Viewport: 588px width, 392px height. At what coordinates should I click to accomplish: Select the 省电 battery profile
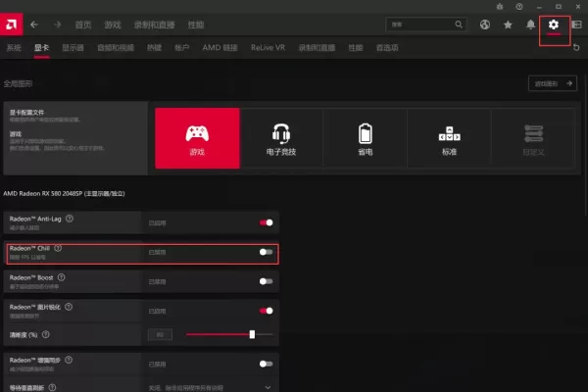[366, 138]
